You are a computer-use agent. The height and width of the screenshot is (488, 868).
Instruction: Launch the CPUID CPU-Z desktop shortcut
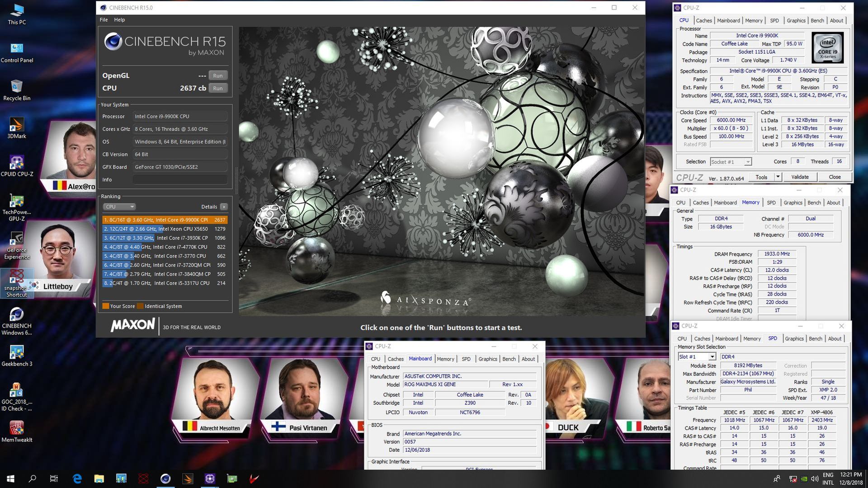[17, 166]
